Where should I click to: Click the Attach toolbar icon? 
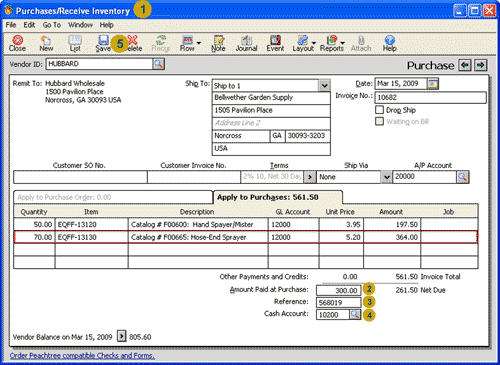pos(361,43)
